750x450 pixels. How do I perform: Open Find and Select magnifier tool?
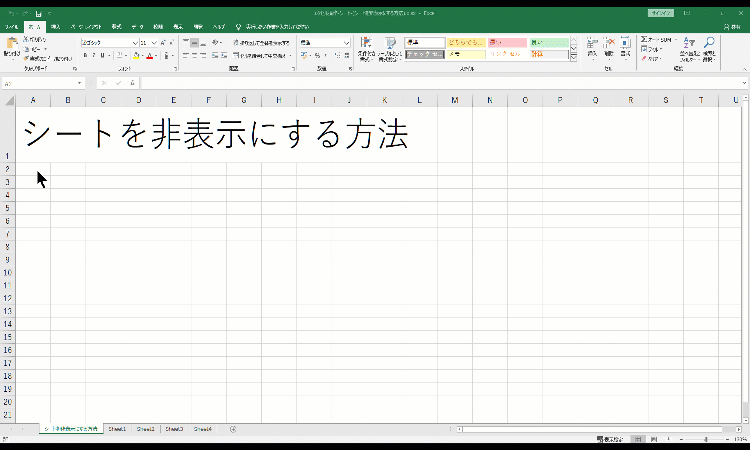(x=708, y=47)
